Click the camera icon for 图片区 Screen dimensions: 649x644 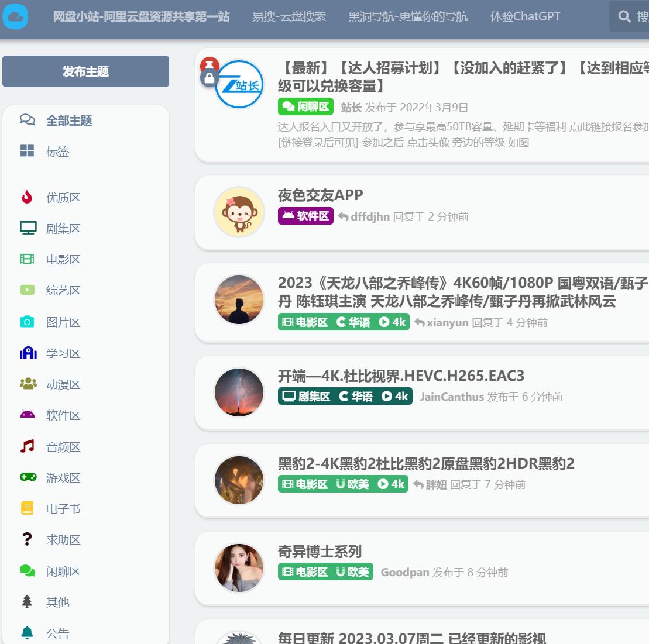pyautogui.click(x=27, y=322)
